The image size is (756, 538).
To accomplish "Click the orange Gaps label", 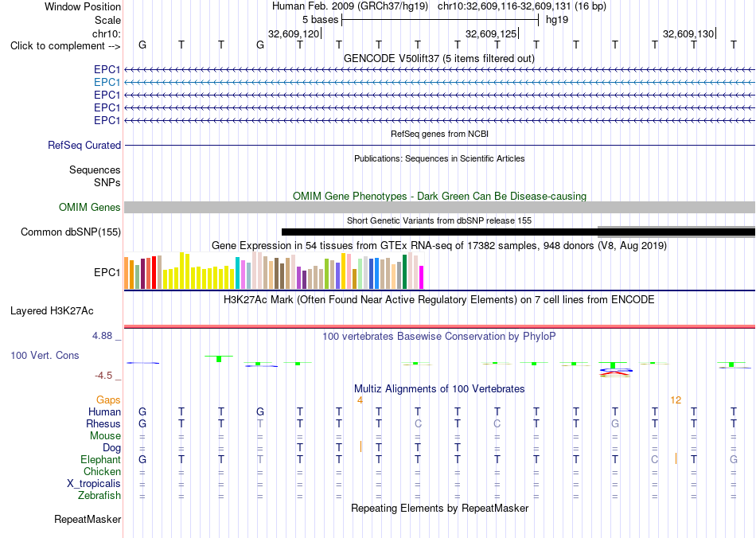I will pos(108,400).
